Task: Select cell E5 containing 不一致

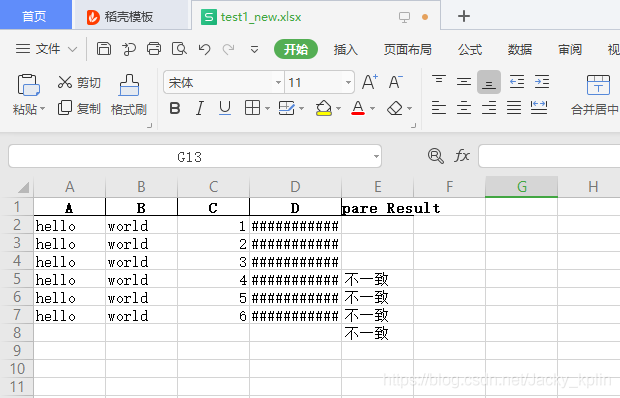Action: 377,279
